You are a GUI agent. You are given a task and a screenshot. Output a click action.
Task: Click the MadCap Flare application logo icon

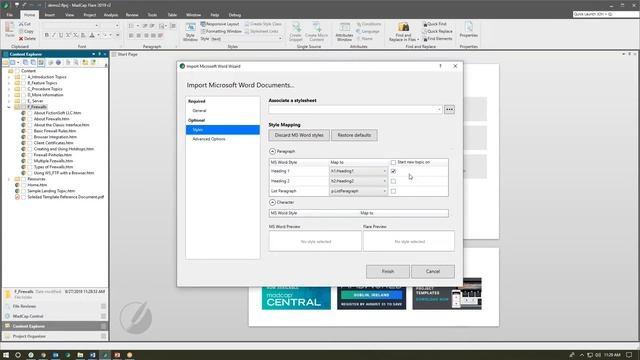point(6,5)
